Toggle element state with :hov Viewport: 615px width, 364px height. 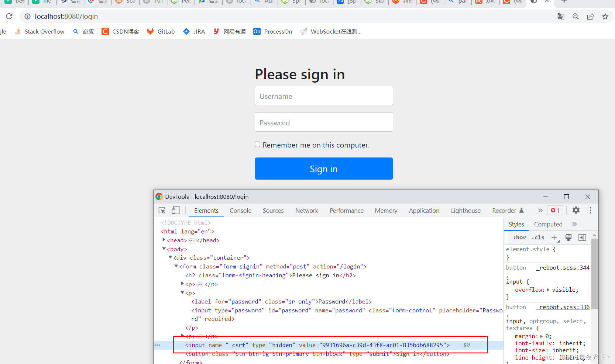pyautogui.click(x=519, y=238)
